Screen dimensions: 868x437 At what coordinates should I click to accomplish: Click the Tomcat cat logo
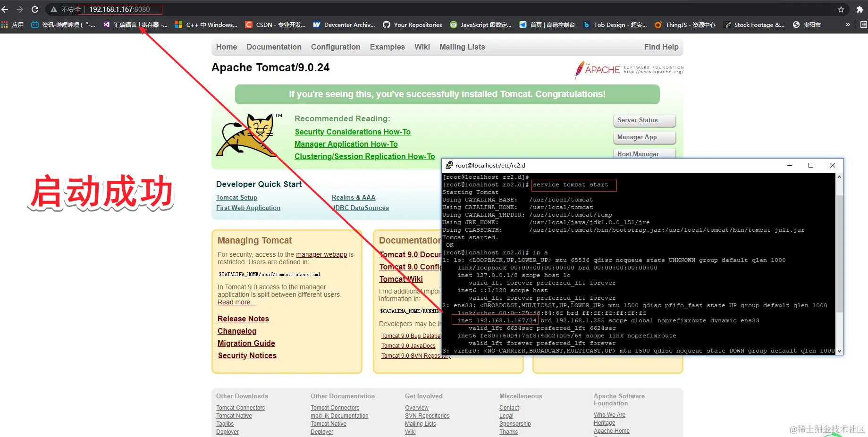click(249, 136)
